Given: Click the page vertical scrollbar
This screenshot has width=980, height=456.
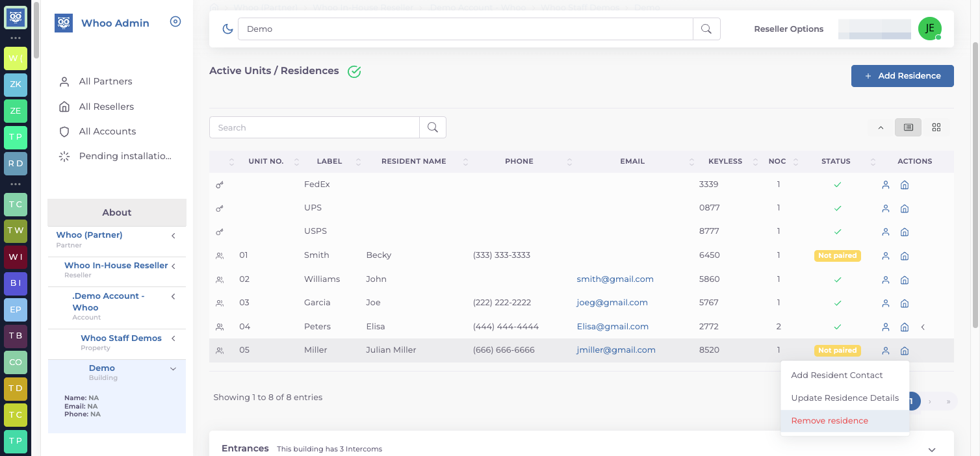Looking at the screenshot, I should (975, 185).
